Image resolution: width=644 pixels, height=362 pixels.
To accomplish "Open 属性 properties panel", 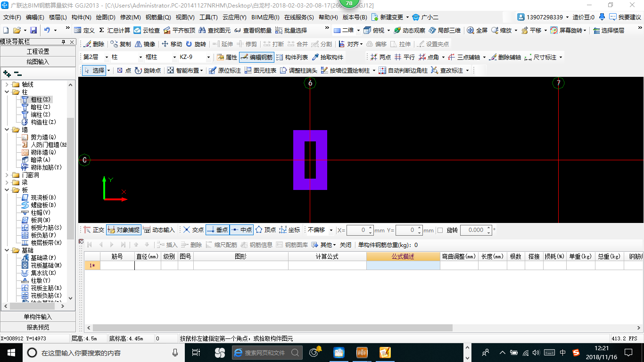I will click(x=226, y=57).
